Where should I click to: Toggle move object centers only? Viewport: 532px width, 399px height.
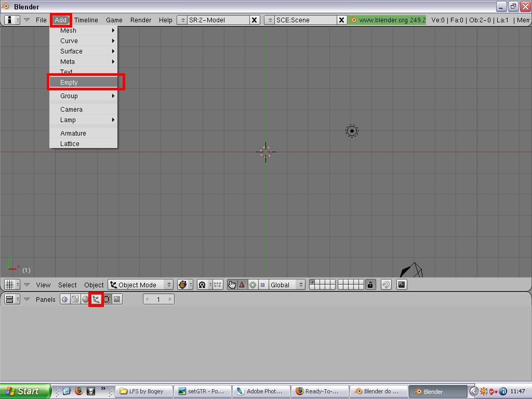click(x=218, y=285)
